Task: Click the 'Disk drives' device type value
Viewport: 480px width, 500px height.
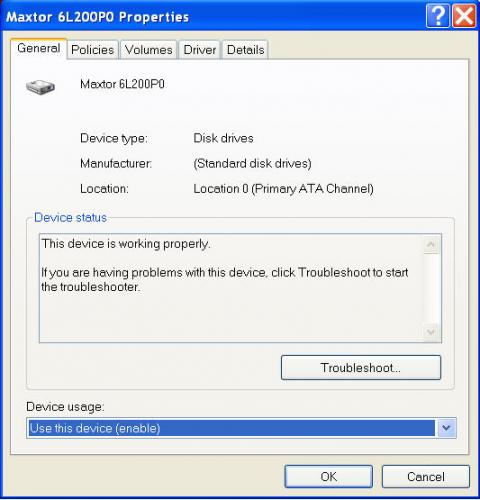Action: 223,138
